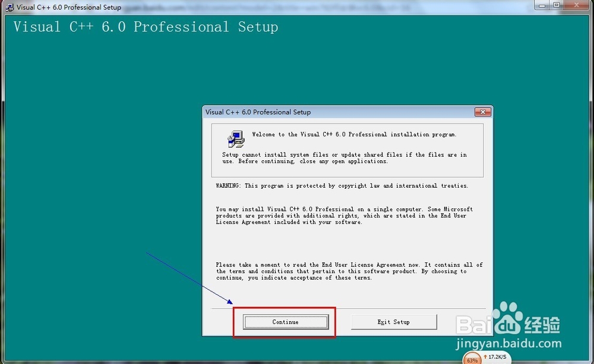This screenshot has height=364, width=594.
Task: Minimize the Visual C++ Setup window
Action: tap(542, 5)
